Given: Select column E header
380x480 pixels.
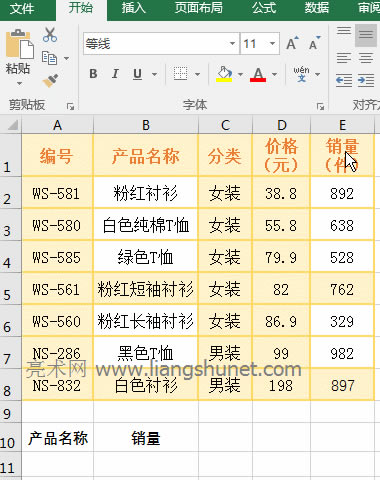Looking at the screenshot, I should pos(342,125).
